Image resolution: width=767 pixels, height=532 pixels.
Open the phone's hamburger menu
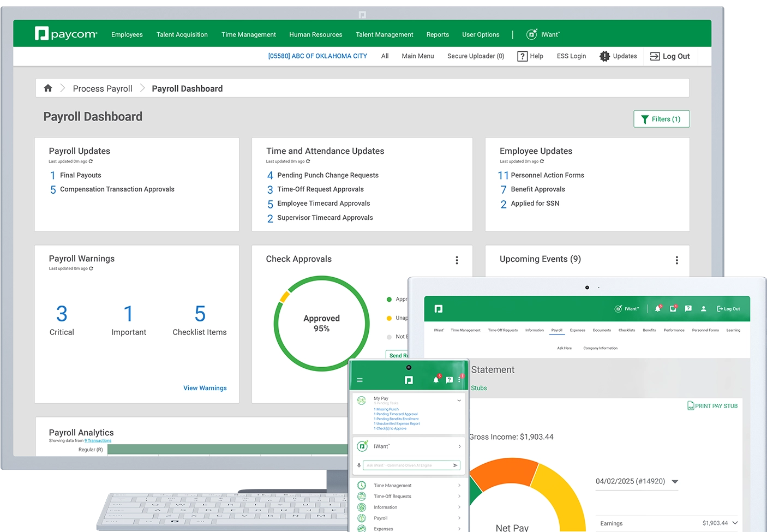(359, 380)
